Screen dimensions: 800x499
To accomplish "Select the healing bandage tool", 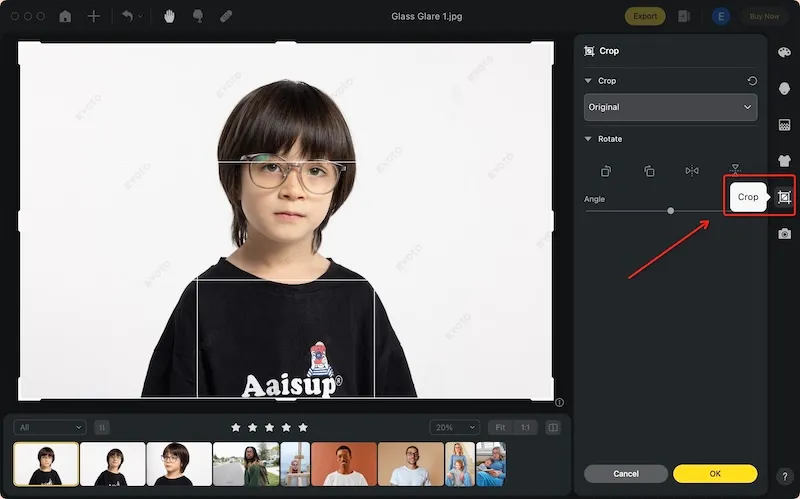I will pos(226,16).
